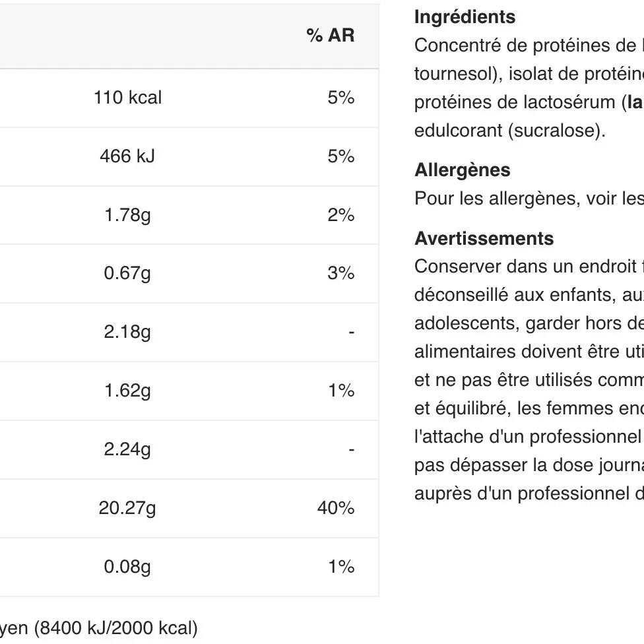Click the "% AR" column header
This screenshot has height=644, width=644.
coord(330,36)
